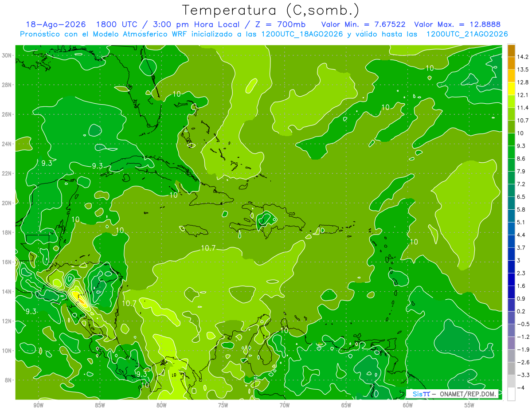Click the 6.5 color bar label
The width and height of the screenshot is (532, 411).
521,197
